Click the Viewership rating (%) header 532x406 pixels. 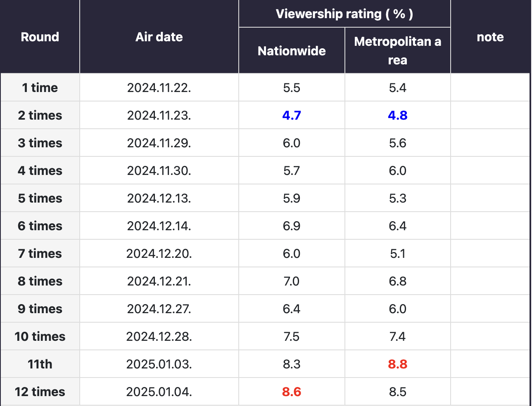[x=344, y=14]
